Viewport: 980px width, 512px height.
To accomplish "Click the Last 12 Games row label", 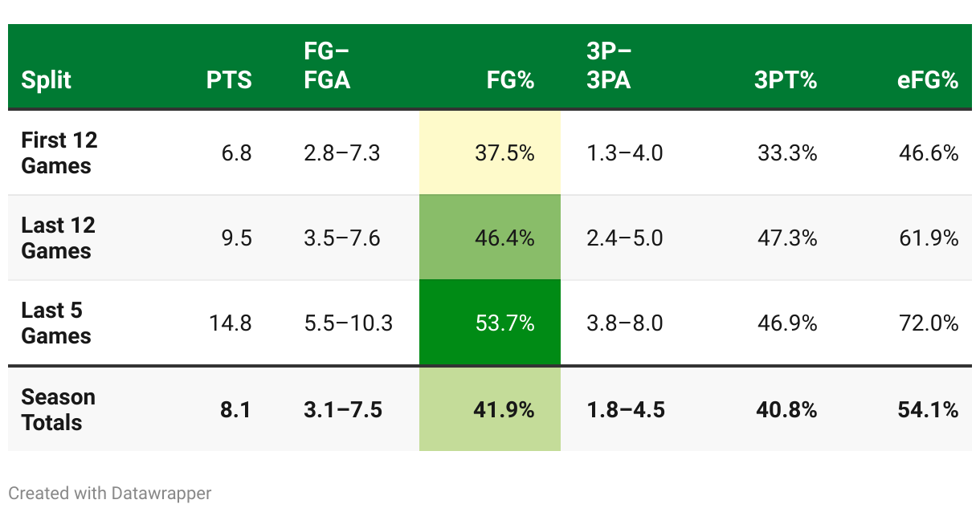I will 58,238.
